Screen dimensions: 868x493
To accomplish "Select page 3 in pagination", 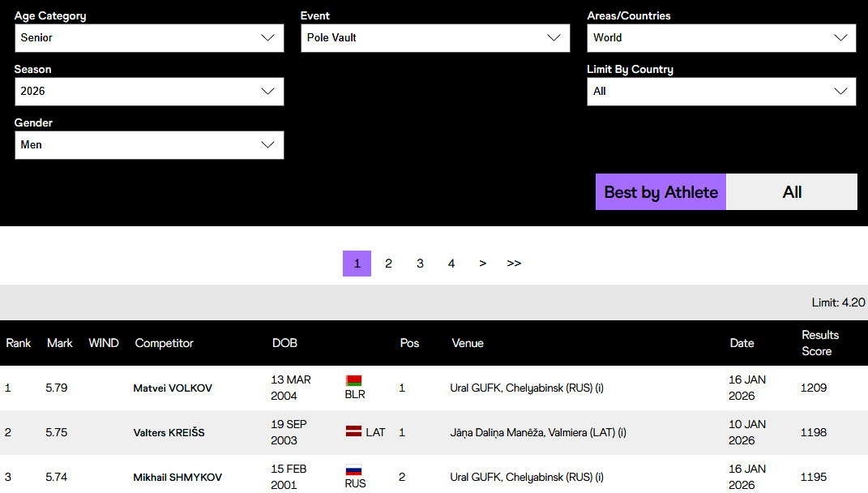I will (x=420, y=264).
